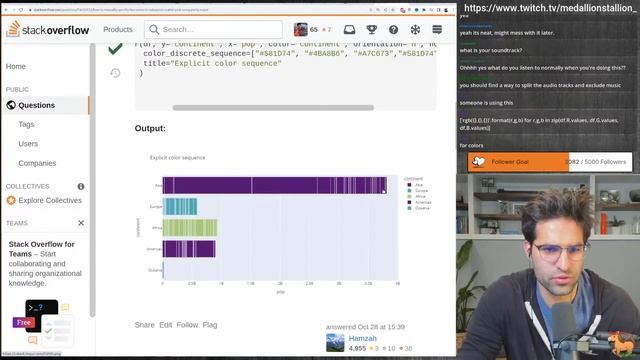Viewport: 640px width, 360px height.
Task: Open the Products menu
Action: pyautogui.click(x=118, y=29)
